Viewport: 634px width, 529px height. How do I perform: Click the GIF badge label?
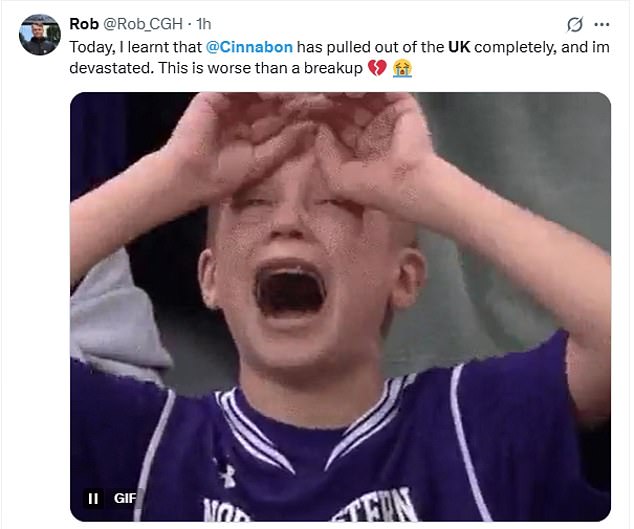(125, 498)
